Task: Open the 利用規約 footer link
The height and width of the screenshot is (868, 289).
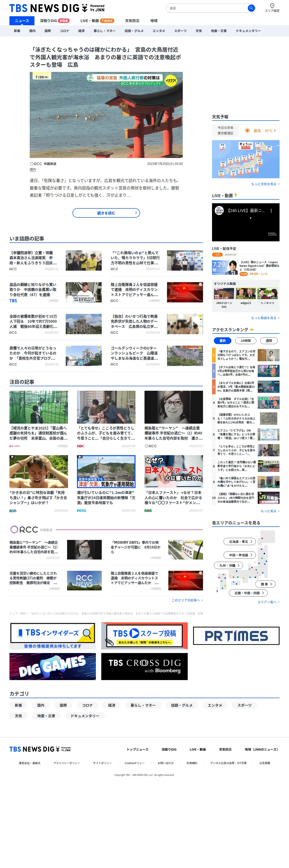Action: 192,763
